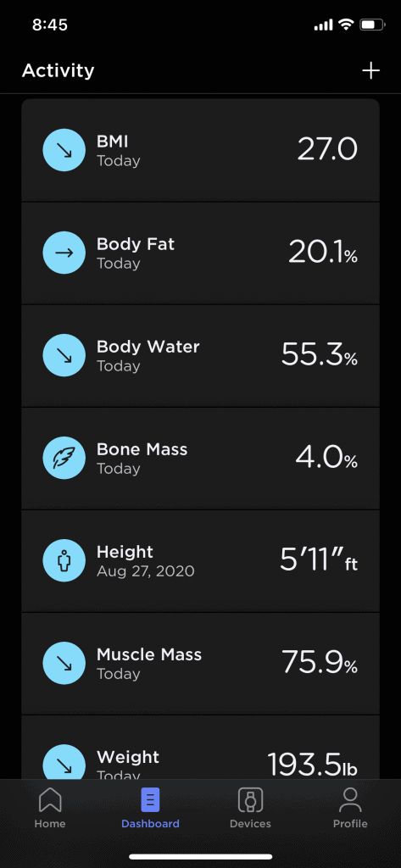Viewport: 401px width, 868px height.
Task: Tap the Muscle Mass trend arrow icon
Action: (x=64, y=663)
